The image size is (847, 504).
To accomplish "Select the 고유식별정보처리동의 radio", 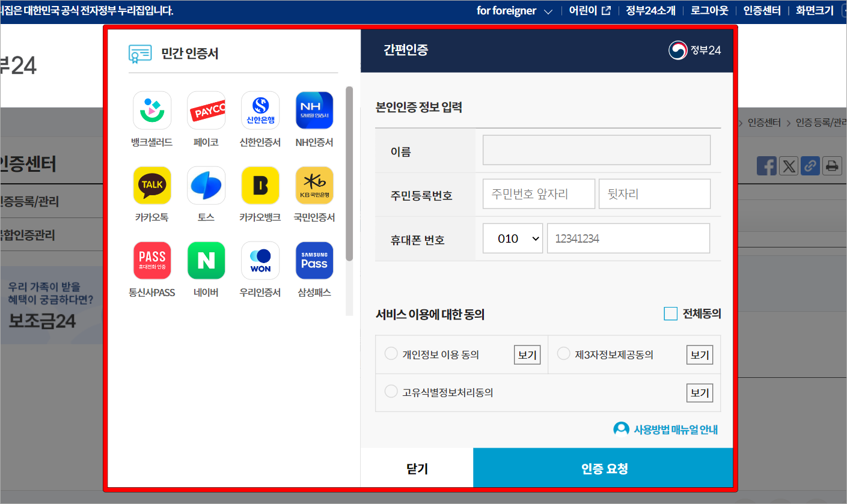I will pyautogui.click(x=391, y=391).
